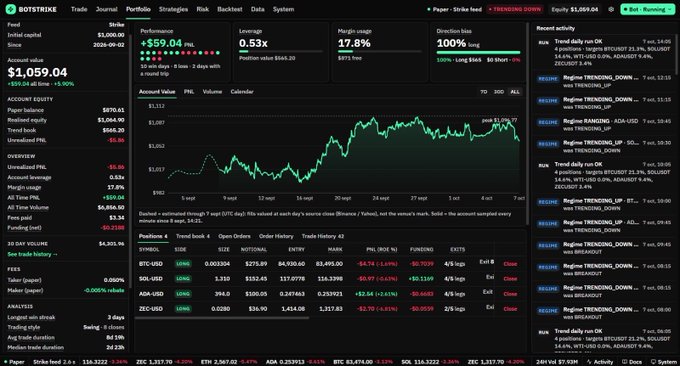The height and width of the screenshot is (366, 680).
Task: Click the BTC-USD symbol cell
Action: tap(151, 264)
